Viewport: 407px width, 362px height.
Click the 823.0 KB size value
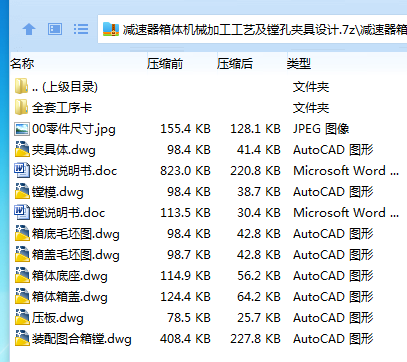[x=185, y=171]
